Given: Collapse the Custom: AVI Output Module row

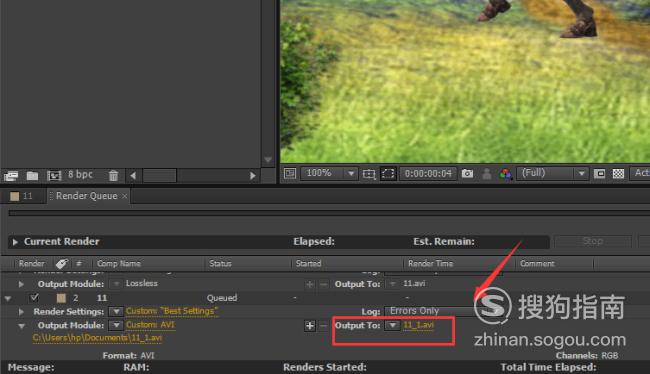Looking at the screenshot, I should tap(21, 326).
